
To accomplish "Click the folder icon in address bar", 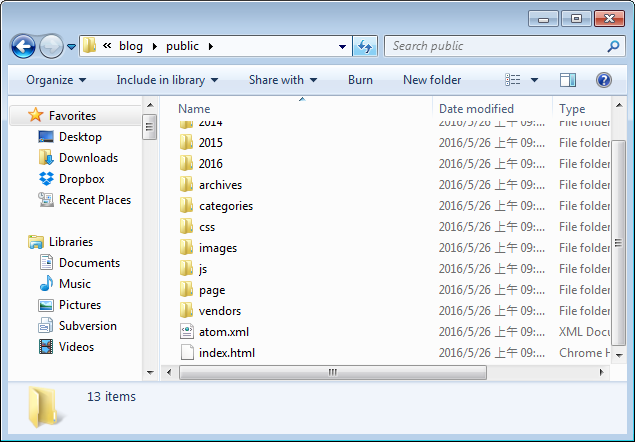I will [89, 46].
